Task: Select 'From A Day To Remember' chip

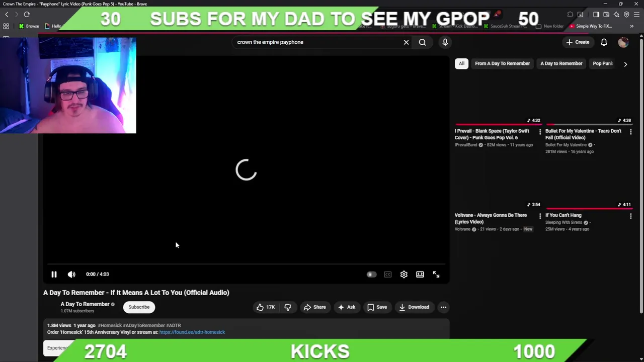Action: click(502, 63)
